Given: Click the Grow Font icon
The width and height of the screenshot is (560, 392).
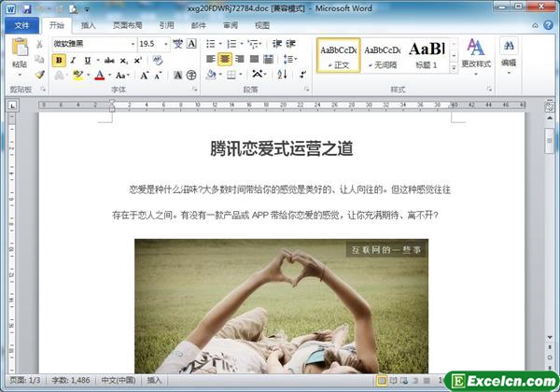Looking at the screenshot, I should coord(145,75).
